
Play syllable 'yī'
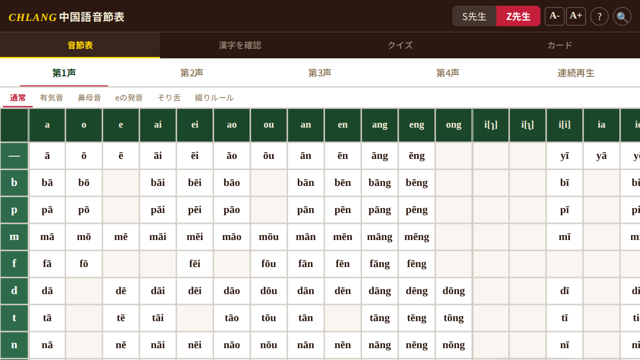[564, 156]
